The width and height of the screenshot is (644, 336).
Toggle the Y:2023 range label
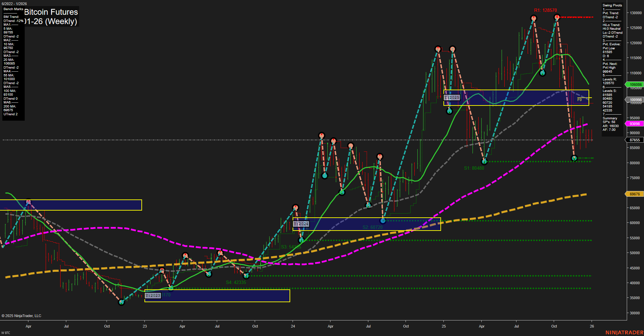point(153,295)
